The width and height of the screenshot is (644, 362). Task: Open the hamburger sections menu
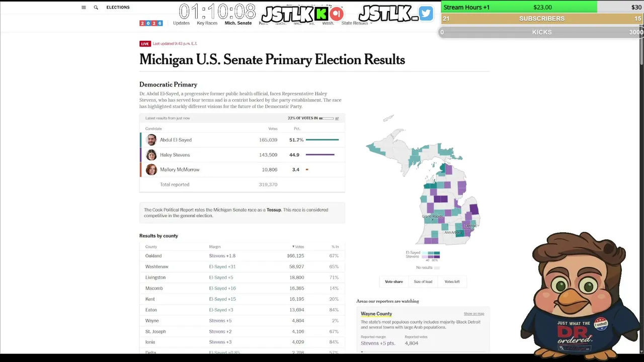point(84,8)
